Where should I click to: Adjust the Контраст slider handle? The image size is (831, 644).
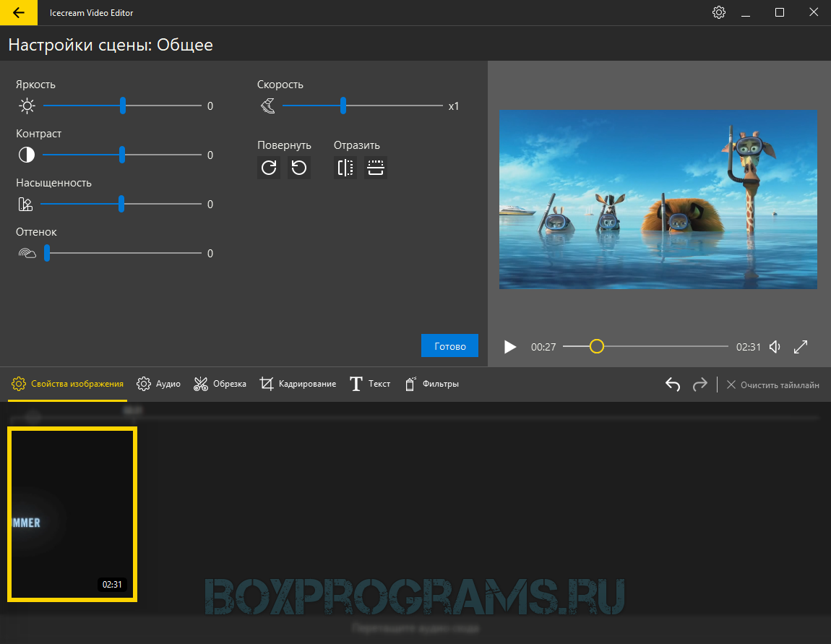(x=122, y=155)
